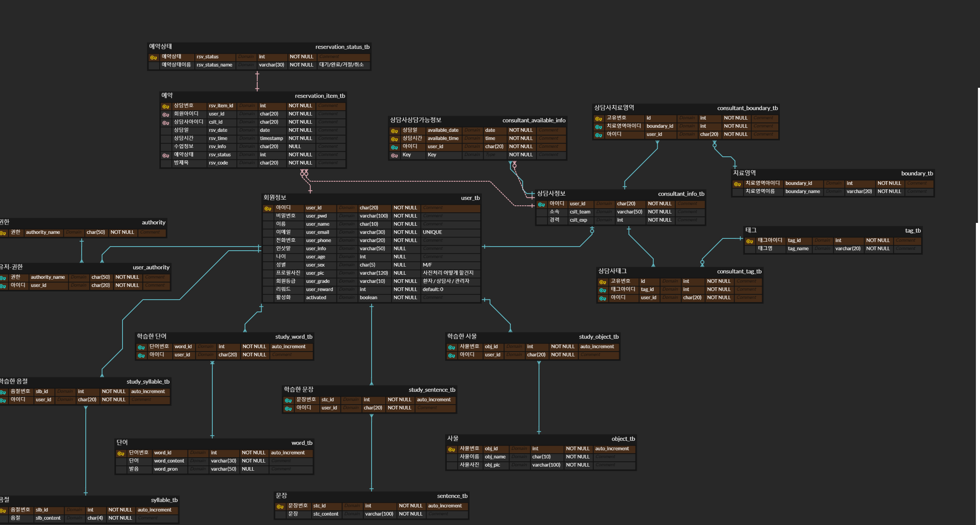This screenshot has width=980, height=525.
Task: Click the key icon next to available_date in consultant_available_info
Action: point(394,130)
